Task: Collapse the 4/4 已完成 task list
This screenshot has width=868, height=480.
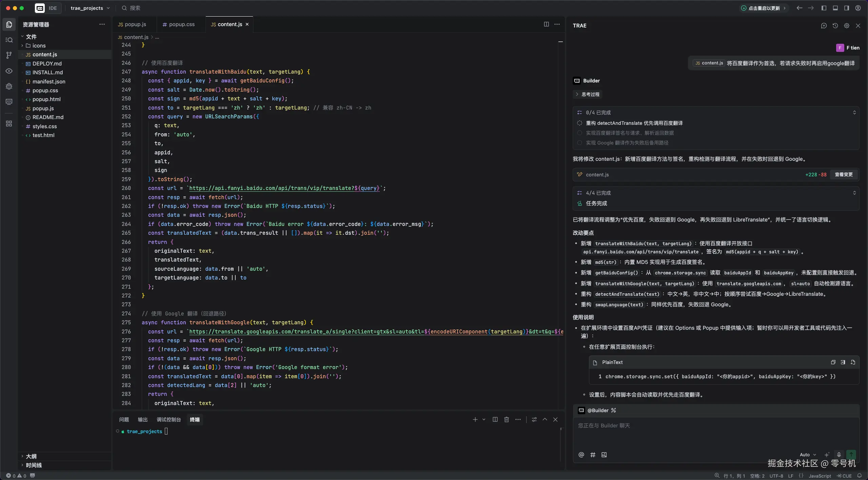Action: (x=854, y=193)
